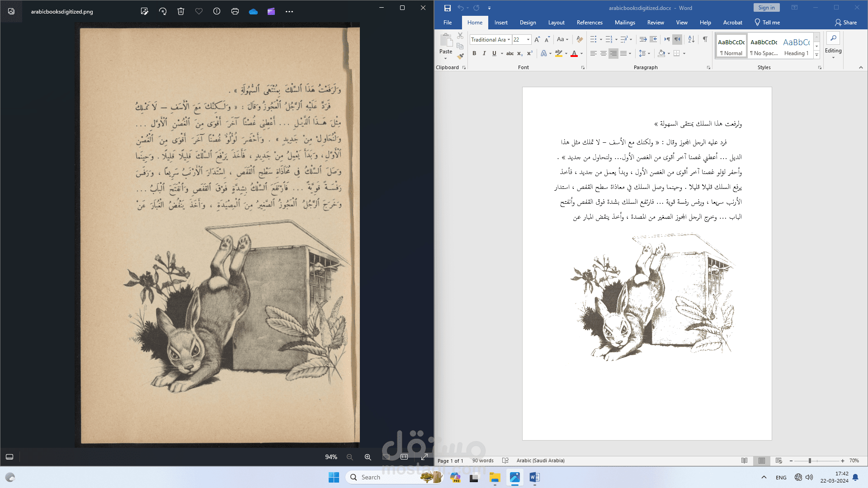Apply Heading 1 style
This screenshot has width=868, height=488.
coord(797,46)
